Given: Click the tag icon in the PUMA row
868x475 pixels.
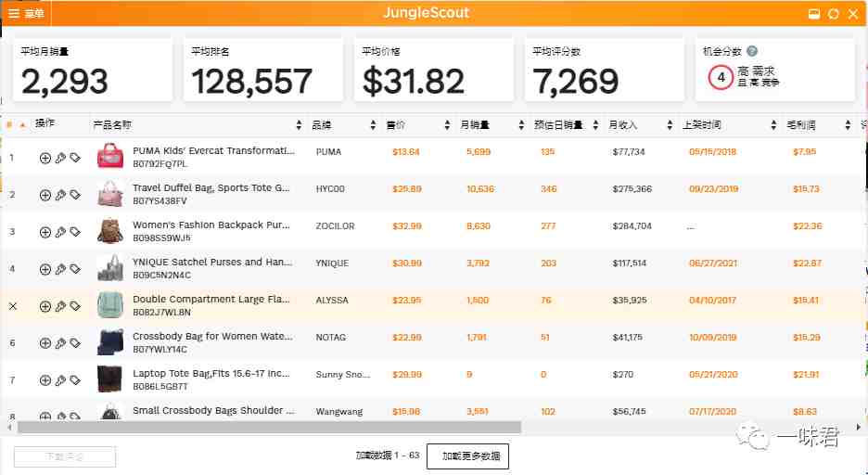Looking at the screenshot, I should [75, 158].
